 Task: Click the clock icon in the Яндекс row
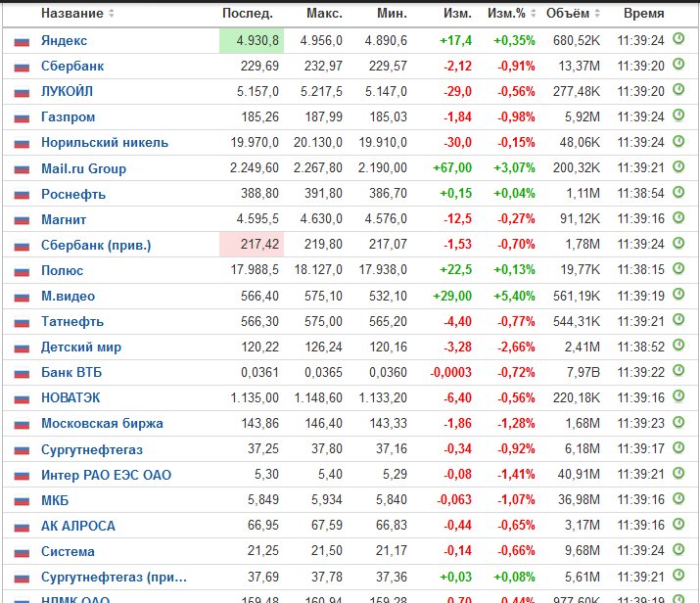[x=678, y=39]
